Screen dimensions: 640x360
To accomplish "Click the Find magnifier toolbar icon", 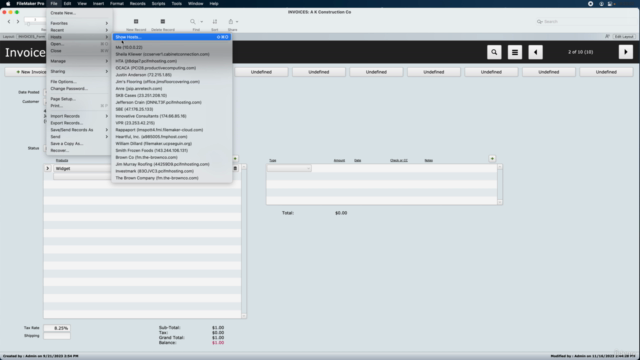I will (193, 22).
